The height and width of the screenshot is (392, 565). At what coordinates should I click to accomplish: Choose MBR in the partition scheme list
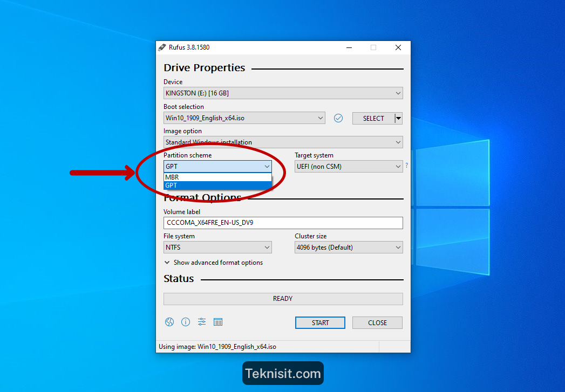(217, 177)
